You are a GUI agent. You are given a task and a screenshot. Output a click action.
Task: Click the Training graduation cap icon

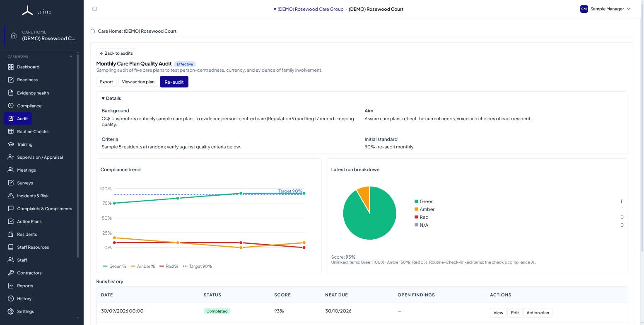click(x=11, y=144)
